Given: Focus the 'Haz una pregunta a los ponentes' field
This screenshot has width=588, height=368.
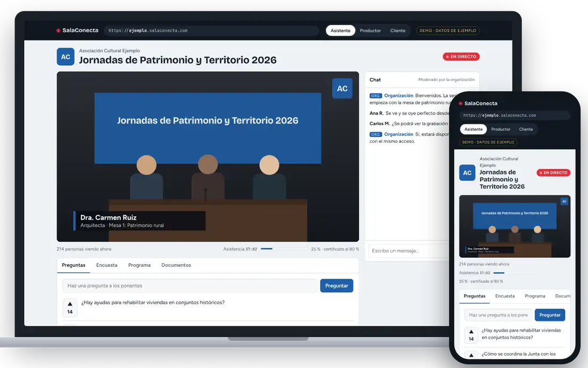Looking at the screenshot, I should [x=190, y=286].
